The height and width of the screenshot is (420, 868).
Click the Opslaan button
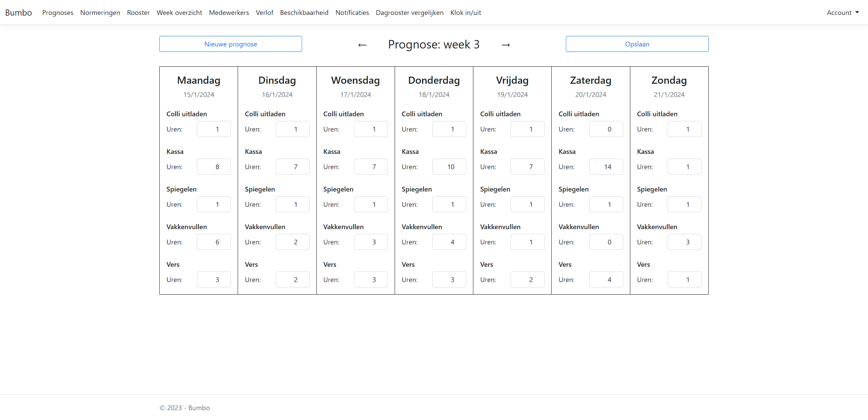[x=637, y=44]
